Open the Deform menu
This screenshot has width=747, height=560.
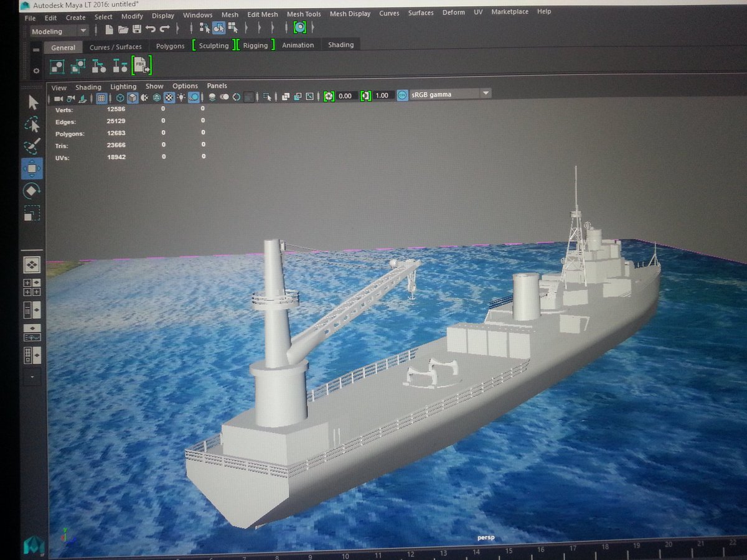tap(453, 12)
